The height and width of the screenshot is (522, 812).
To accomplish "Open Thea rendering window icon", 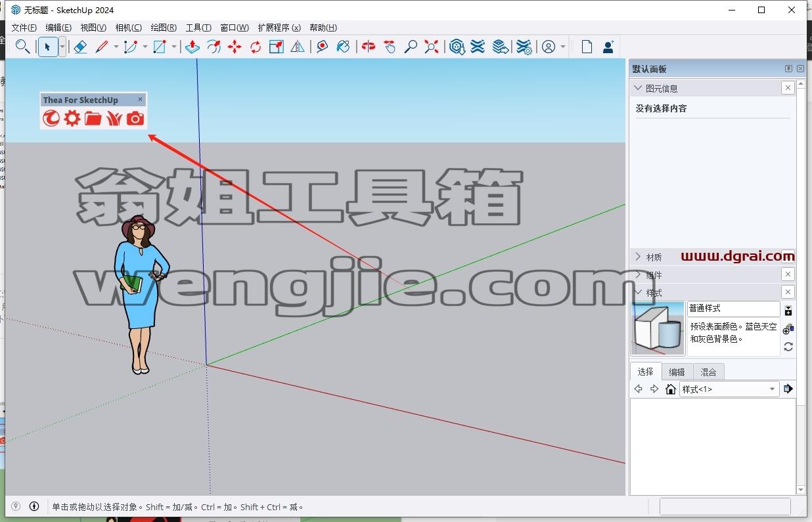I will coord(51,118).
